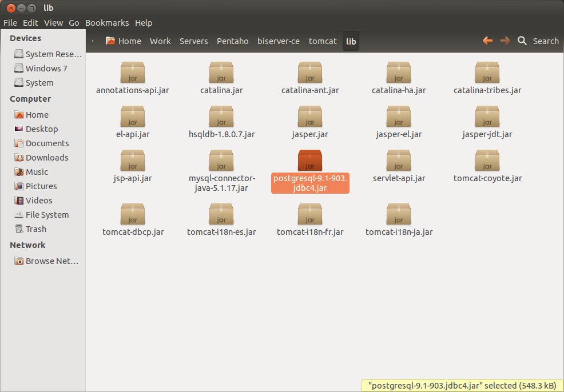Open the File menu
564x392 pixels.
(x=10, y=23)
